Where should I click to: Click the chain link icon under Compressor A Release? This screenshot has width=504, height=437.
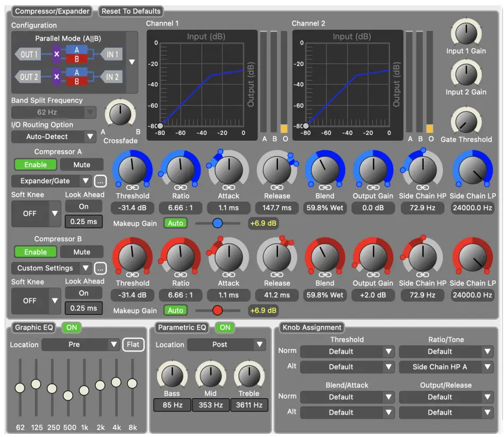point(277,187)
